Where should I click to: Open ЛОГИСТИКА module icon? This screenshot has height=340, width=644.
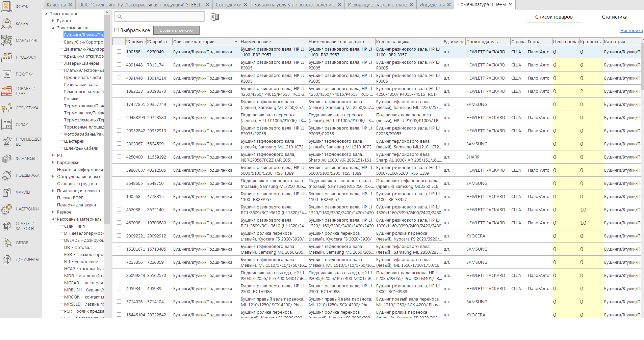tap(7, 108)
